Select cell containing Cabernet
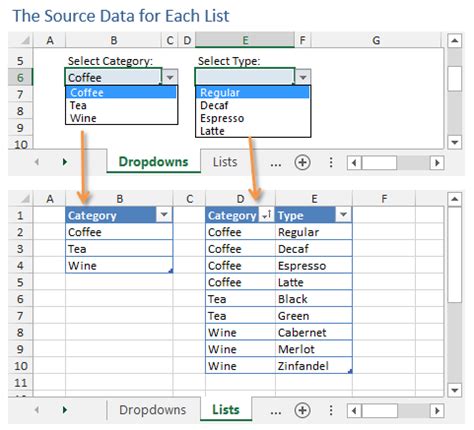This screenshot has height=430, width=474. 314,332
